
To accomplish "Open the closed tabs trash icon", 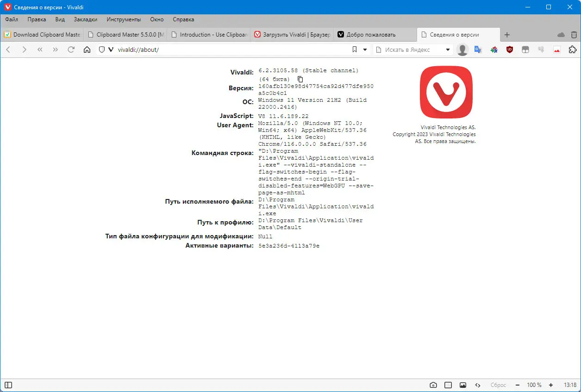I will pyautogui.click(x=574, y=35).
